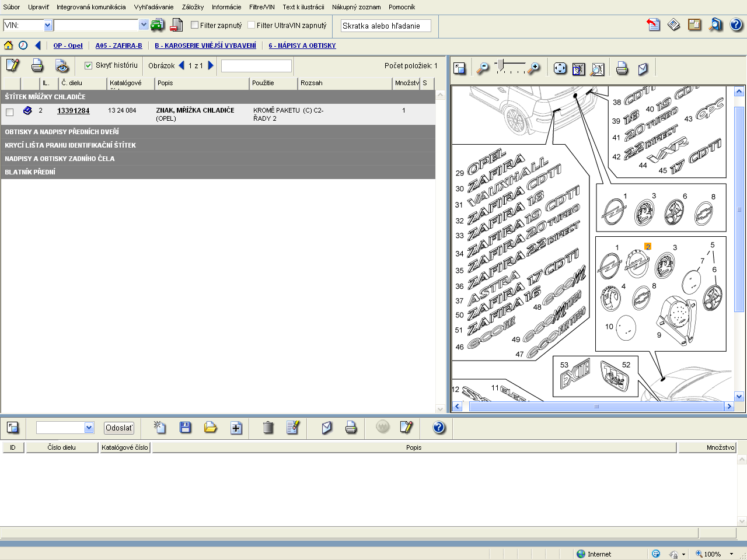Open the Nákupný zoznam menu
The height and width of the screenshot is (560, 747).
click(x=356, y=7)
